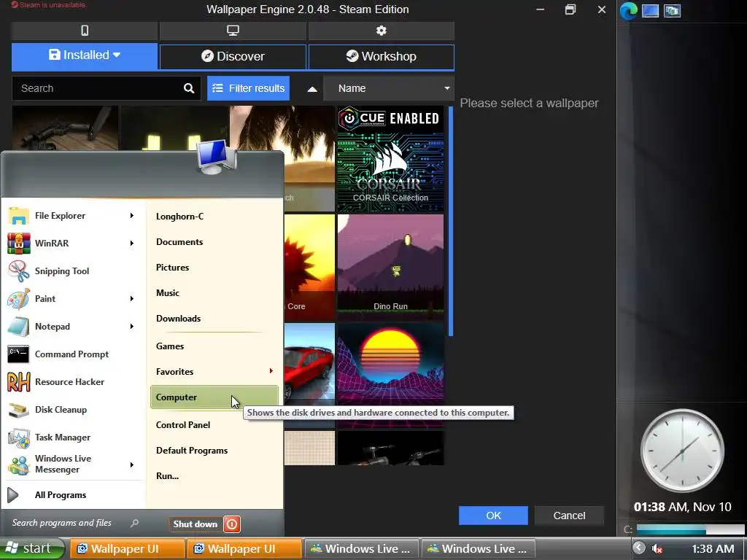Open Documents in Start menu
The image size is (747, 560).
[179, 242]
